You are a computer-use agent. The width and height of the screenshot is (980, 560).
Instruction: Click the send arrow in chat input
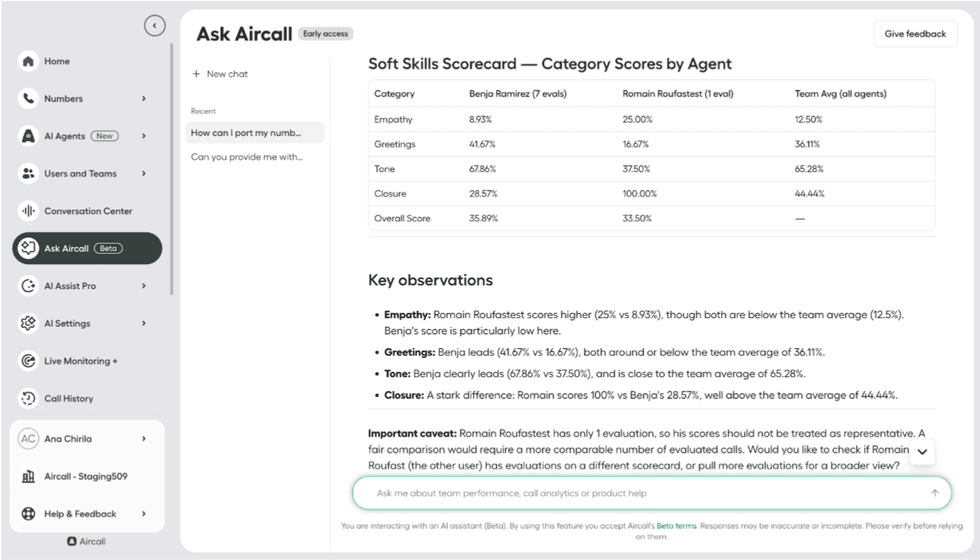pyautogui.click(x=935, y=493)
